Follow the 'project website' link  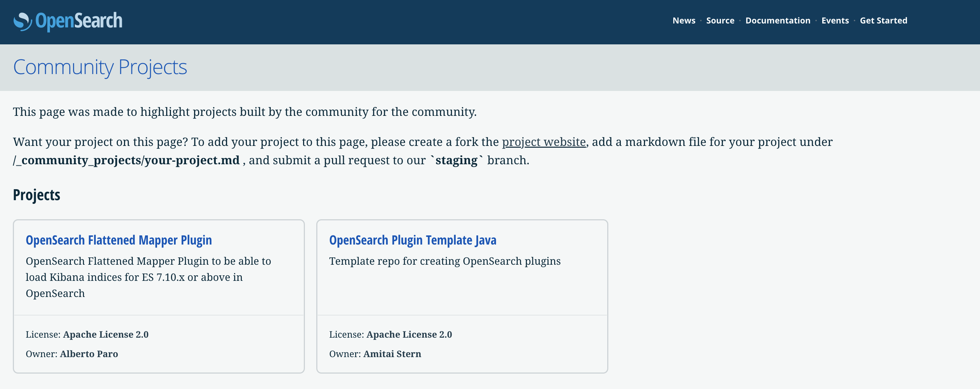544,142
